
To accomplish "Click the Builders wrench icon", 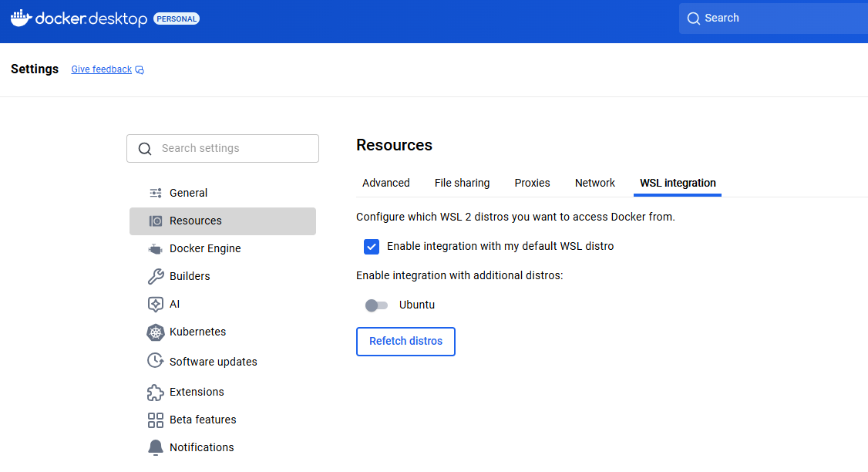I will click(x=156, y=276).
